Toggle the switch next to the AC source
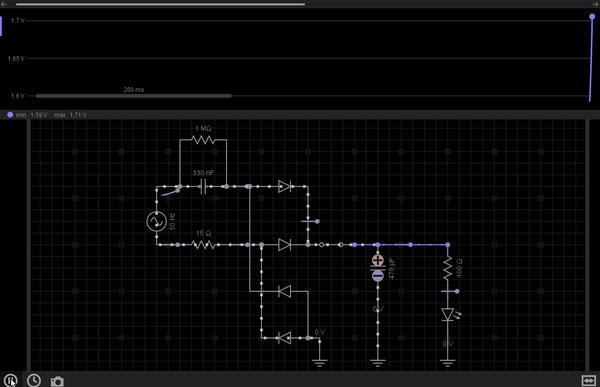Screen dimensions: 600x387 point(170,191)
